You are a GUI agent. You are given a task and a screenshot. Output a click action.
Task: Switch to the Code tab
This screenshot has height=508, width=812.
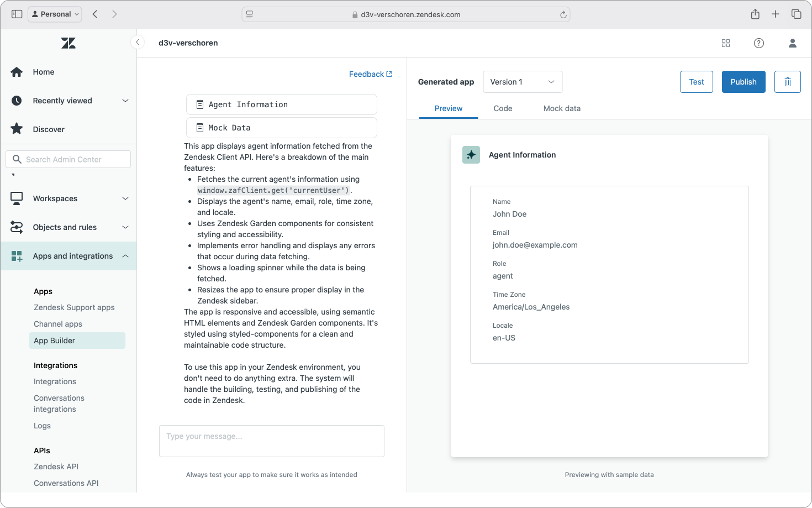pos(503,108)
